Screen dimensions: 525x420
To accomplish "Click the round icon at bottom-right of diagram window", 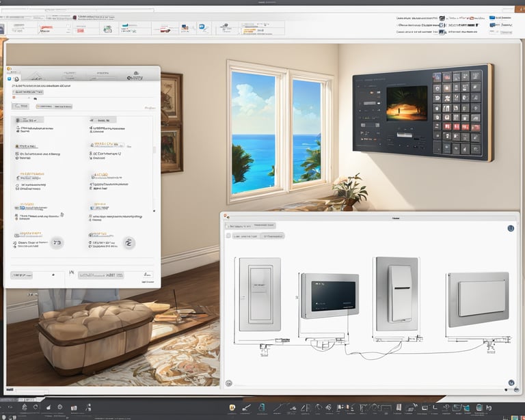I will click(x=511, y=383).
